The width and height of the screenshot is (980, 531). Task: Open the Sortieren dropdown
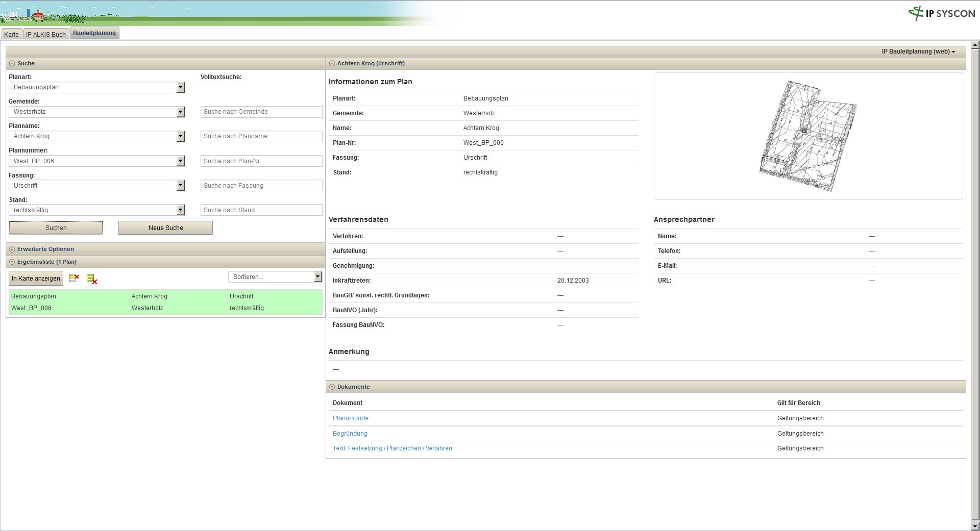tap(317, 277)
